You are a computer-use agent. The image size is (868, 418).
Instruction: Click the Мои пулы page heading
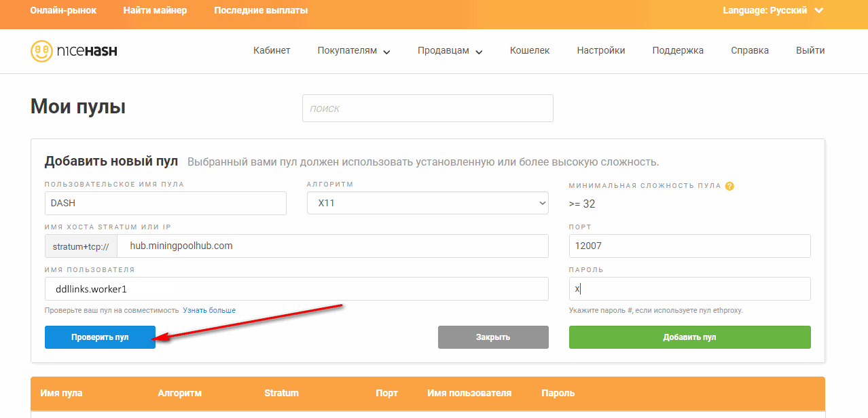pos(78,107)
